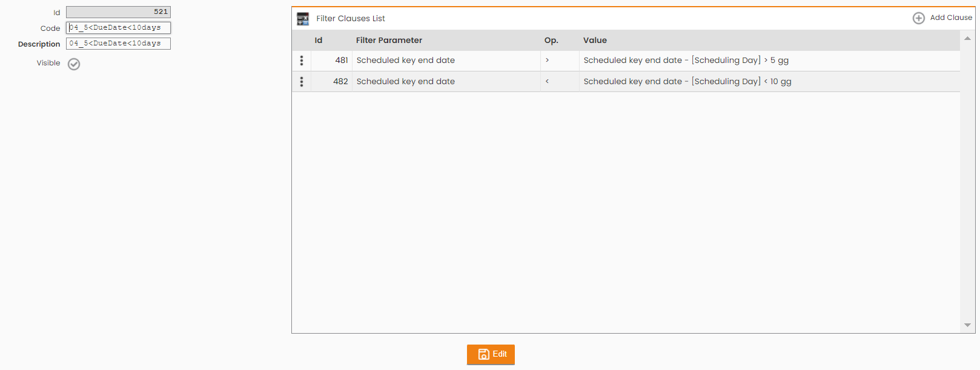This screenshot has height=370, width=980.
Task: Click the Code label
Action: (x=50, y=28)
